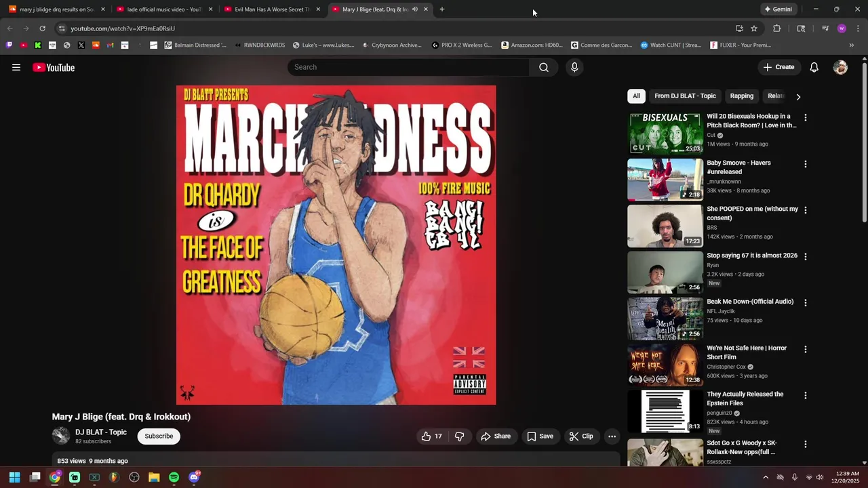Click the Share button

tap(496, 436)
